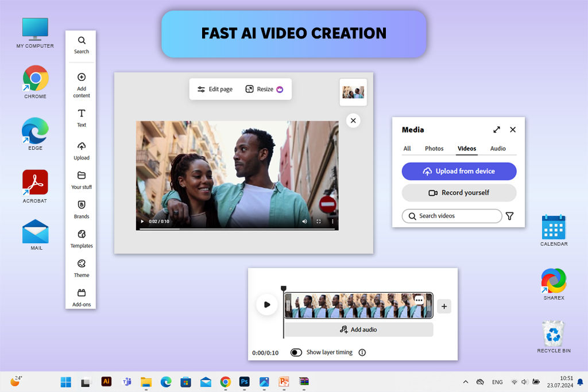This screenshot has height=392, width=588.
Task: Open the Upload sidebar option
Action: (82, 151)
